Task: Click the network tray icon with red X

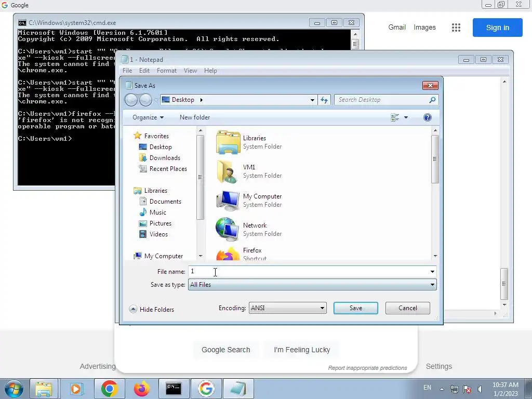Action: coord(467,389)
